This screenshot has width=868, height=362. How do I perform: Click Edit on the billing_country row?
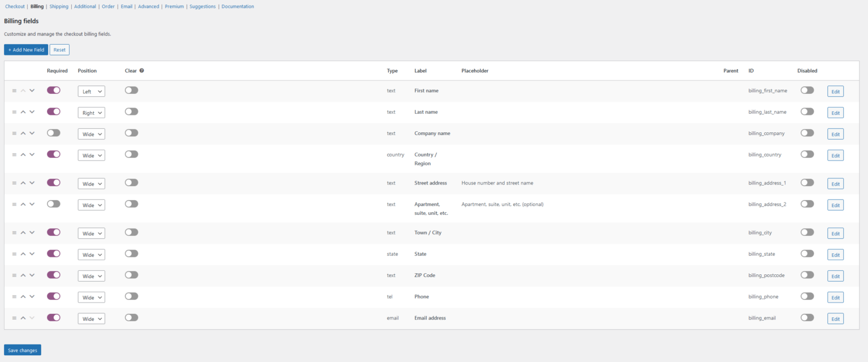pyautogui.click(x=835, y=155)
